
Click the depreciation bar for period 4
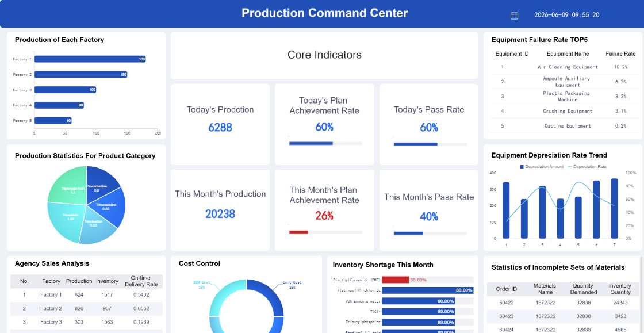pyautogui.click(x=560, y=219)
